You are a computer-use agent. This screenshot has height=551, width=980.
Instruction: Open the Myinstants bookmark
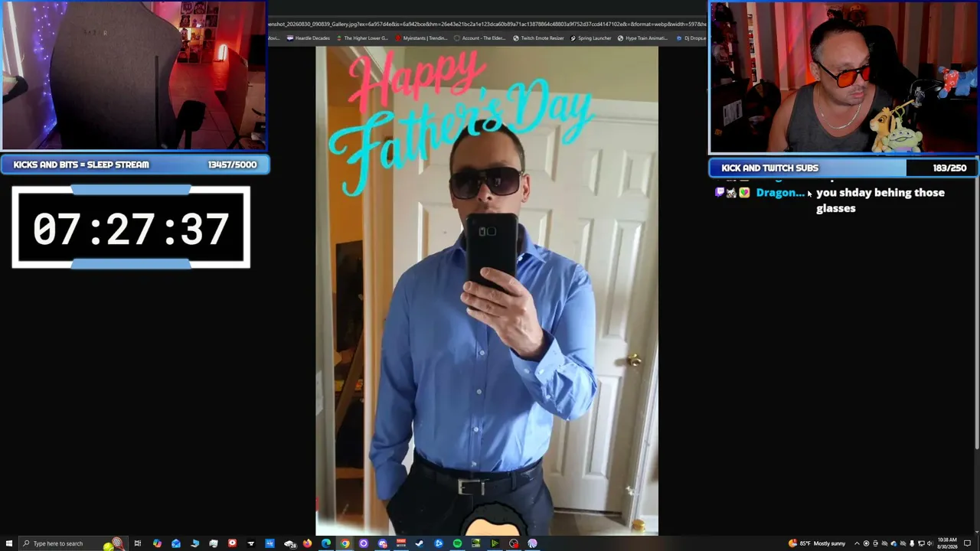420,38
